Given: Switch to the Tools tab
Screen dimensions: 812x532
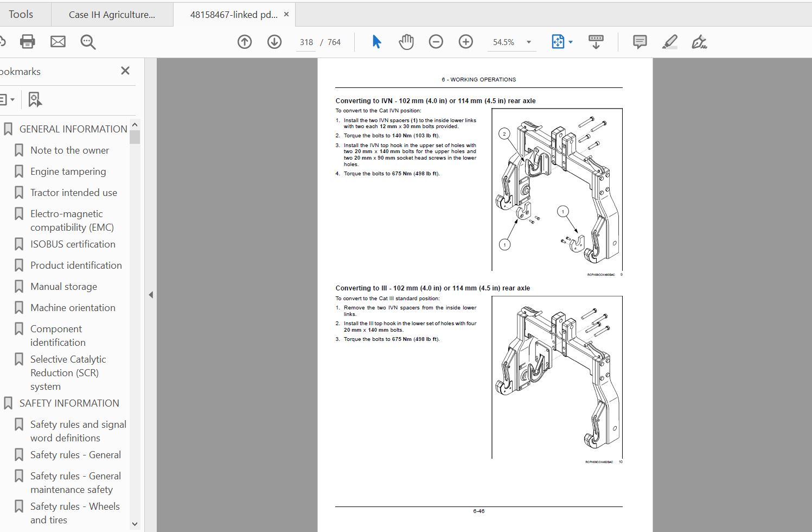Looking at the screenshot, I should pos(21,14).
